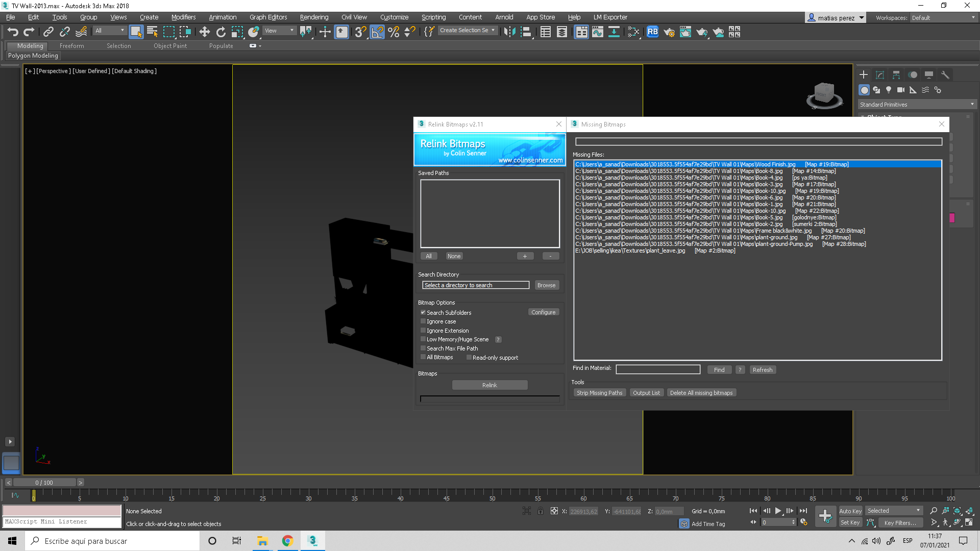
Task: Select the Cameras category icon
Action: (901, 90)
